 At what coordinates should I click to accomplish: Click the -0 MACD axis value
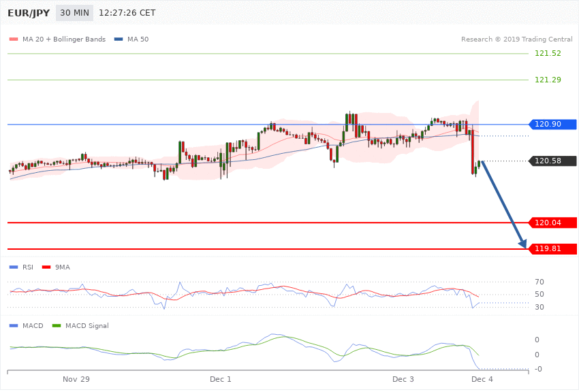click(x=537, y=369)
